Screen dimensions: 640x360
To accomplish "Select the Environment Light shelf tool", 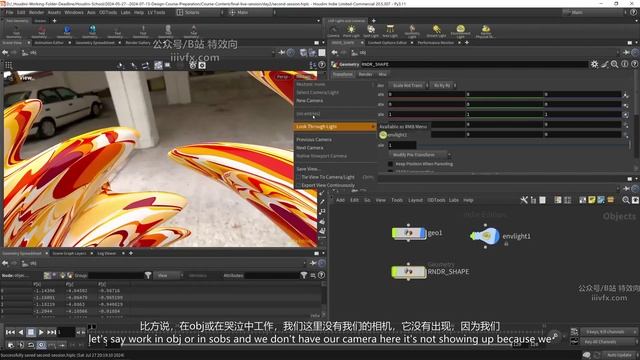I will point(460,31).
